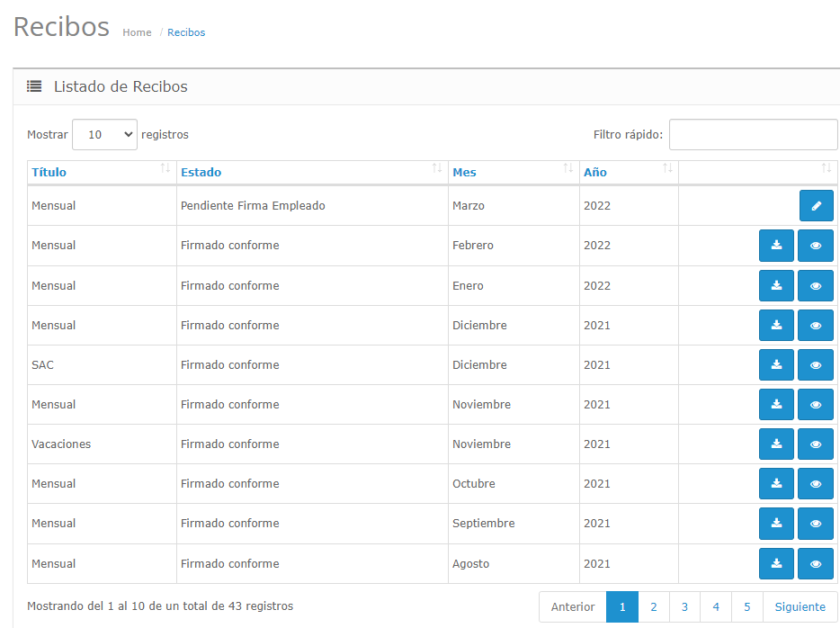Image resolution: width=840 pixels, height=628 pixels.
Task: Open the Mostrar registros count dropdown
Action: pyautogui.click(x=104, y=135)
